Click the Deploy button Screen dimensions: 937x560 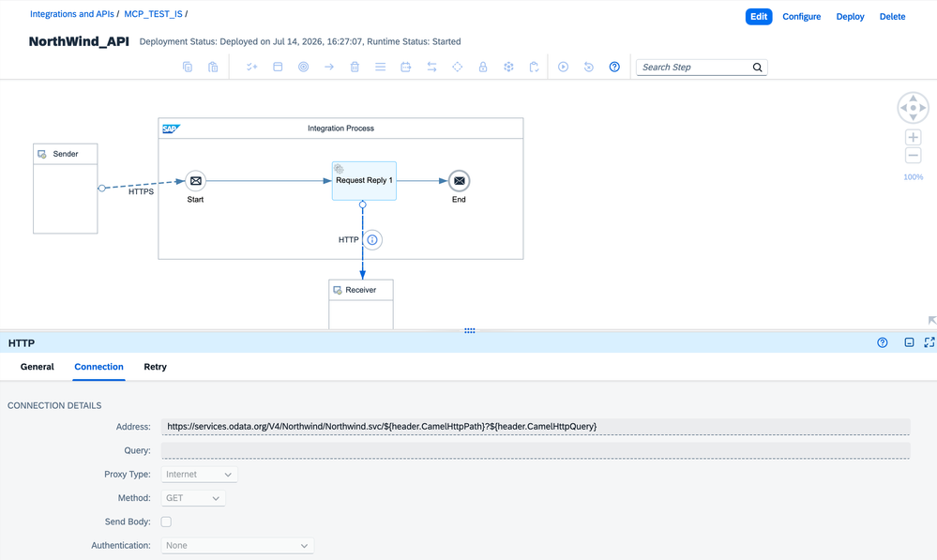tap(851, 17)
